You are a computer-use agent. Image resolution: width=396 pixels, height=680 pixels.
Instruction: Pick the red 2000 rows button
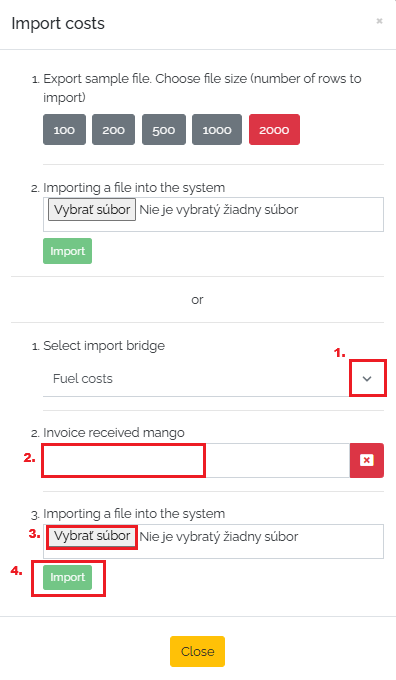(274, 129)
